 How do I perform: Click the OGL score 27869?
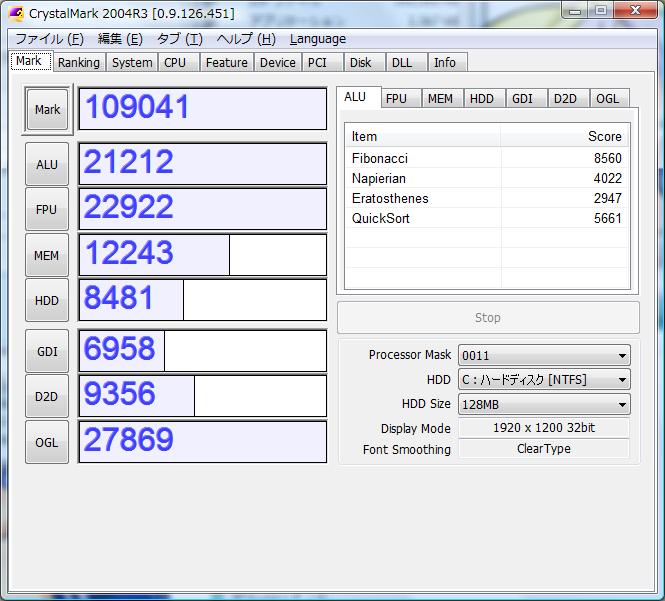[203, 442]
